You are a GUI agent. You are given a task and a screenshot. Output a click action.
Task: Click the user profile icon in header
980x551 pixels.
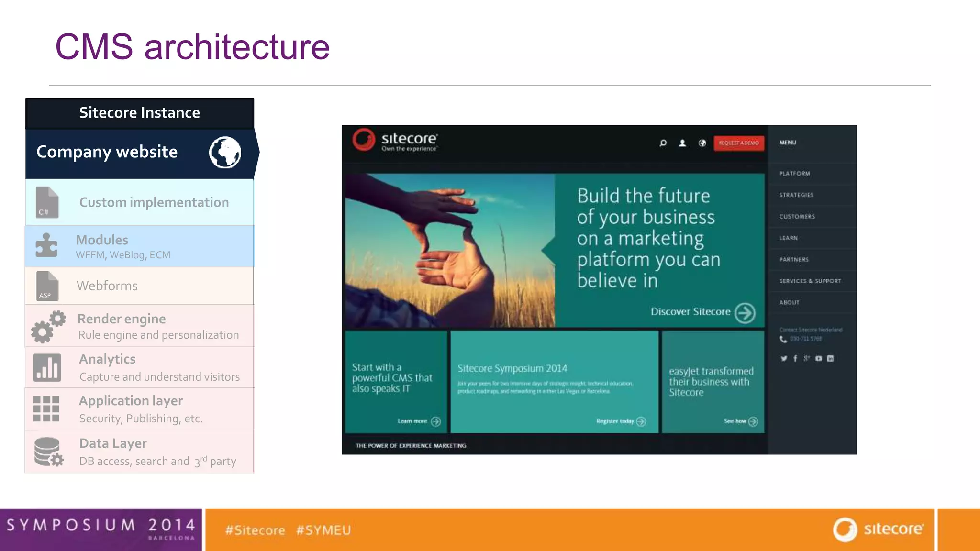click(x=682, y=143)
